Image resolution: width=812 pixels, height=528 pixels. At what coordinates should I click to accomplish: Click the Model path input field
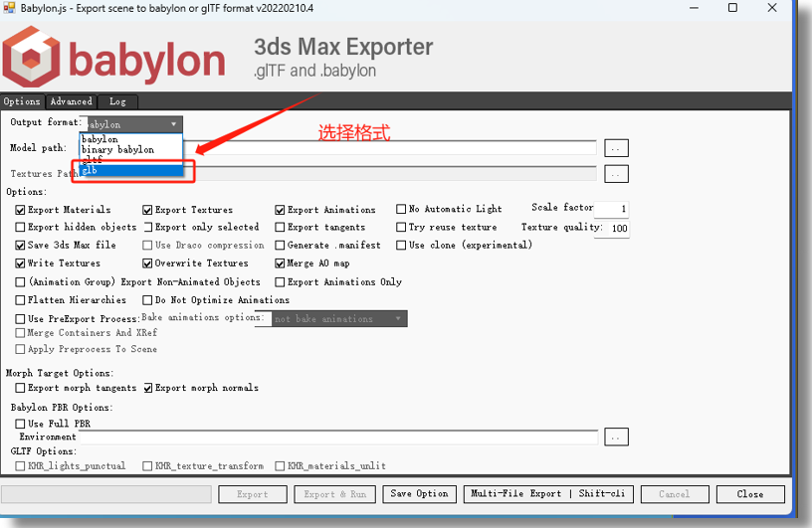389,148
